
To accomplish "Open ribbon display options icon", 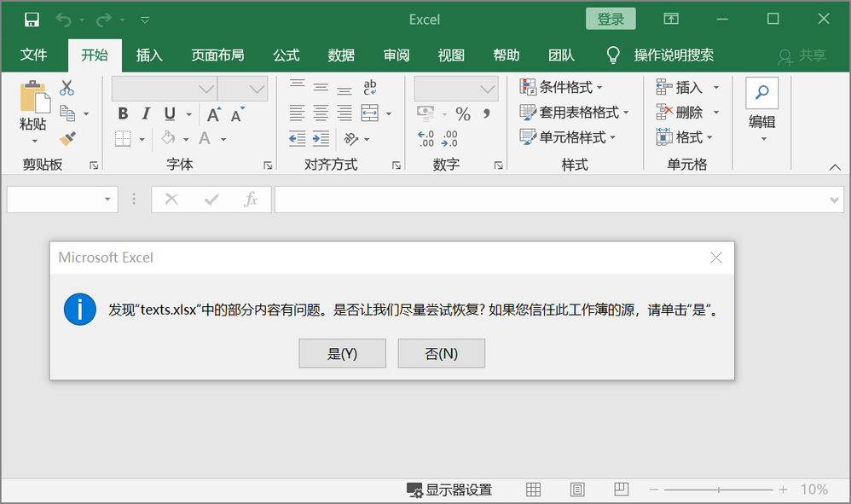I will click(x=671, y=19).
